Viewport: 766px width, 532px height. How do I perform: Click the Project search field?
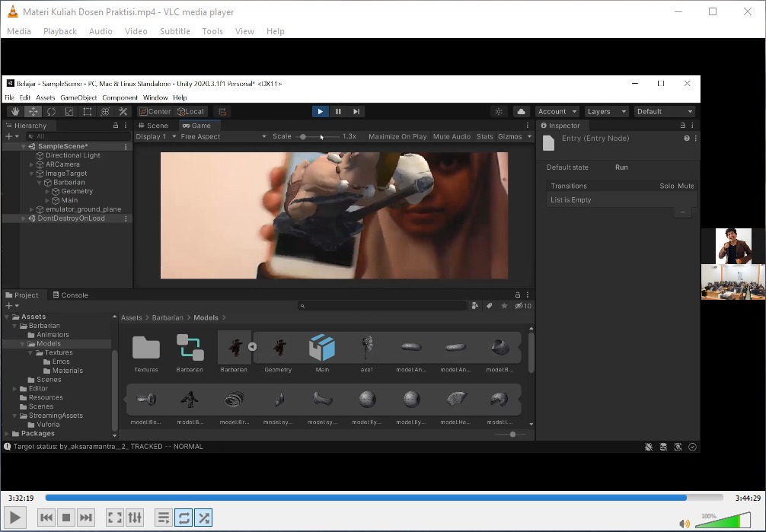coord(381,306)
